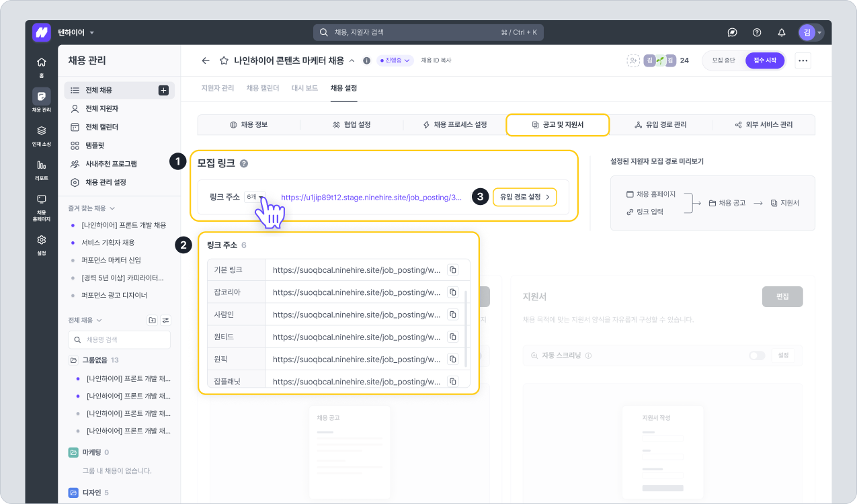Viewport: 857px width, 504px height.
Task: Click the filter sliders icon in 전체 채용
Action: (x=166, y=321)
